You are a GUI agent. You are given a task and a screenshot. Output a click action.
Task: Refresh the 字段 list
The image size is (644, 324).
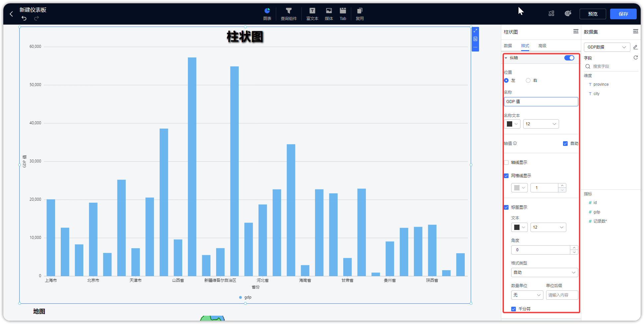[636, 57]
